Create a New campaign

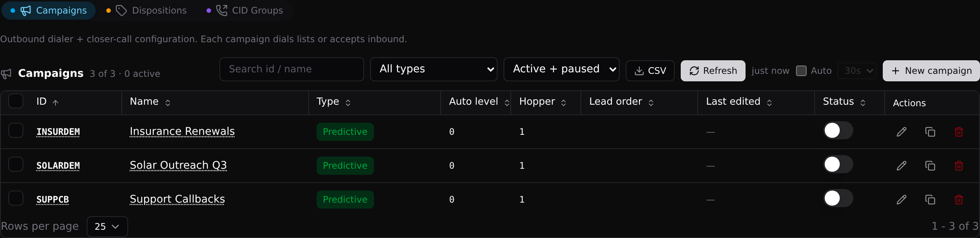(x=931, y=71)
